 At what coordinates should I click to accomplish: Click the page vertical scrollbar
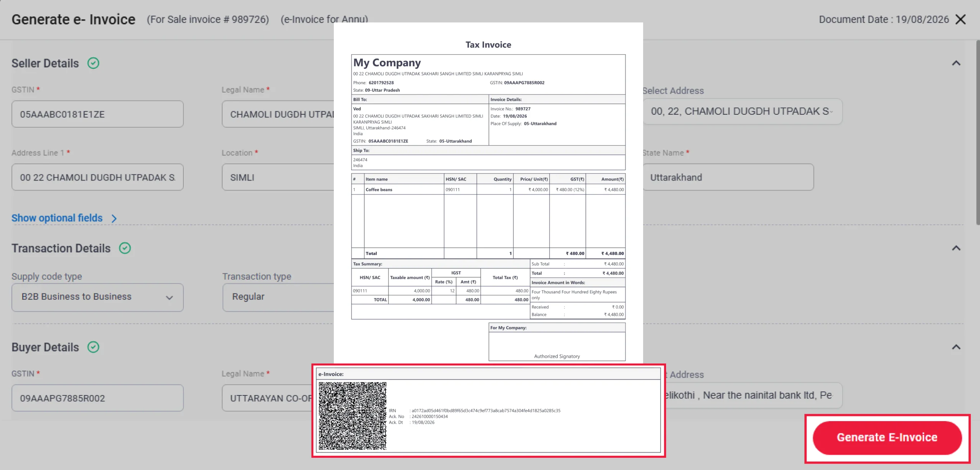[977, 132]
